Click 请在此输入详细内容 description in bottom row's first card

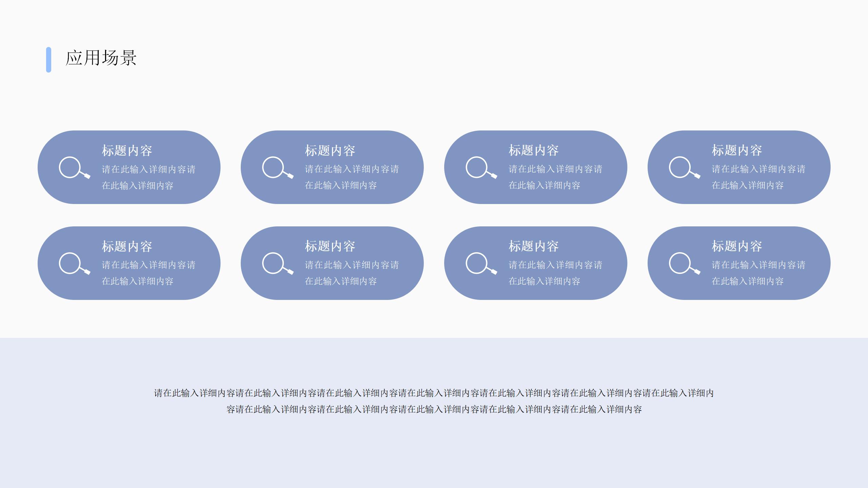point(149,273)
